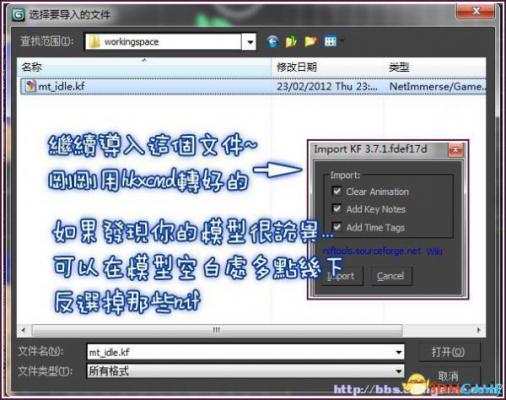Expand the workingspace location dropdown
The width and height of the screenshot is (506, 400).
(x=249, y=42)
